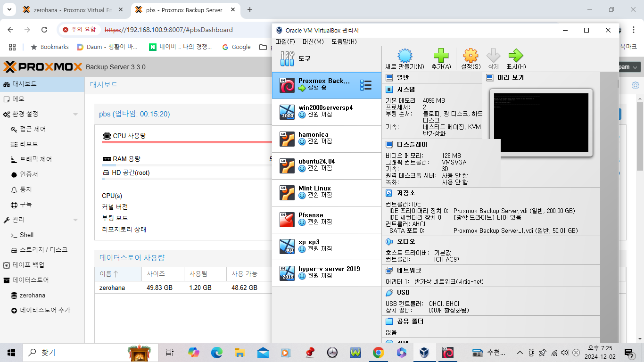Click the 저장소 section header
644x362 pixels.
click(406, 193)
